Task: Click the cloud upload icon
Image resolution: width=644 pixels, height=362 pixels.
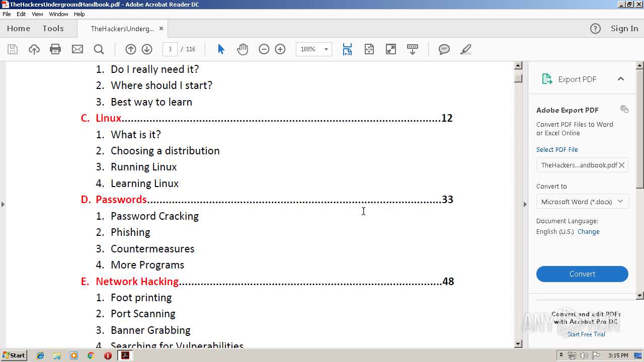Action: pos(34,49)
